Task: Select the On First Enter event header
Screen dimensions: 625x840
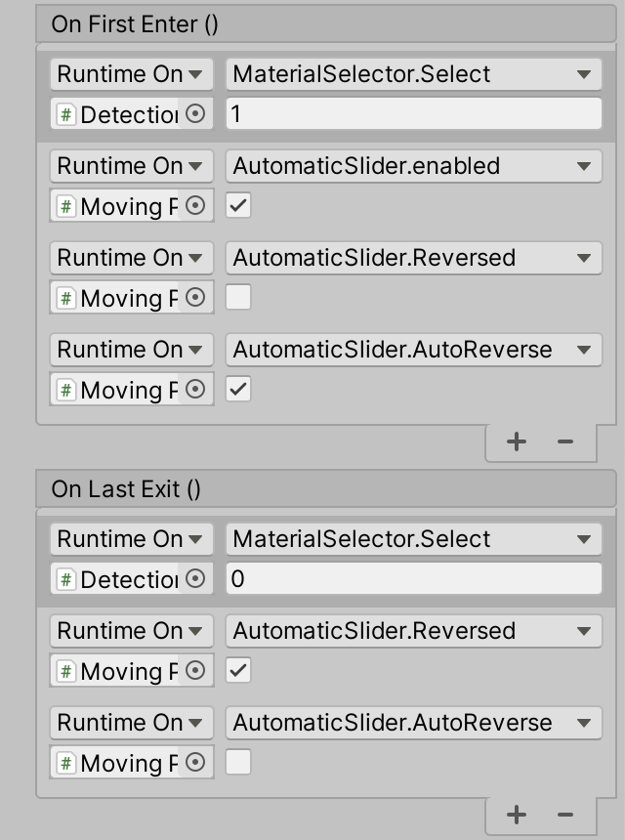Action: tap(135, 24)
